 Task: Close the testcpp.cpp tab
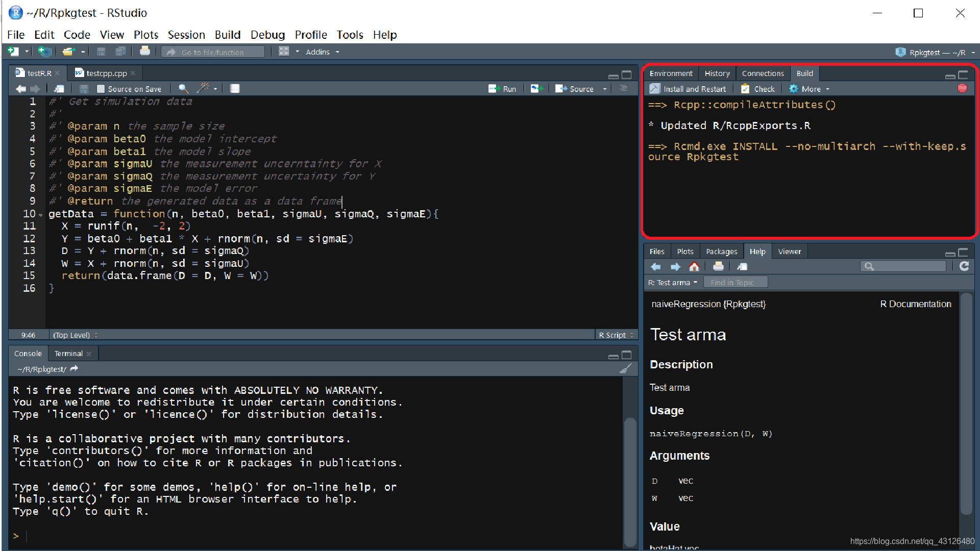133,73
